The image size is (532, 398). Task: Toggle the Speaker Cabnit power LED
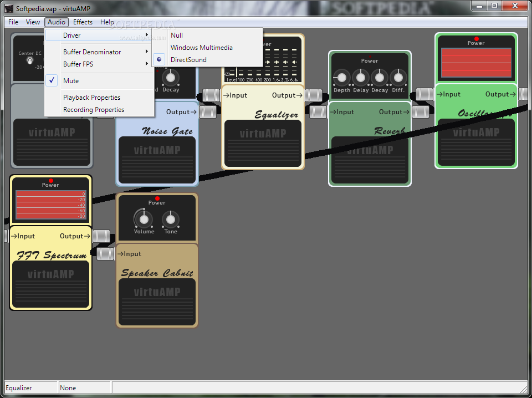tap(157, 198)
